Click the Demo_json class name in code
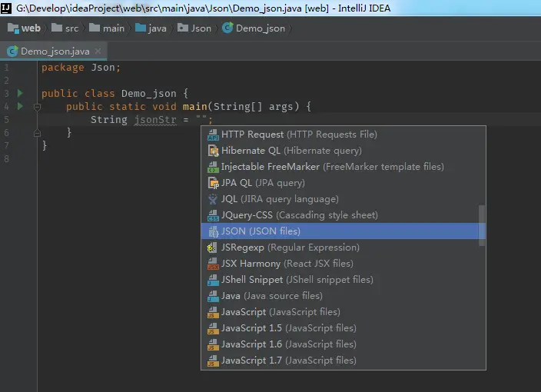Screen dimensions: 541x392 149,94
